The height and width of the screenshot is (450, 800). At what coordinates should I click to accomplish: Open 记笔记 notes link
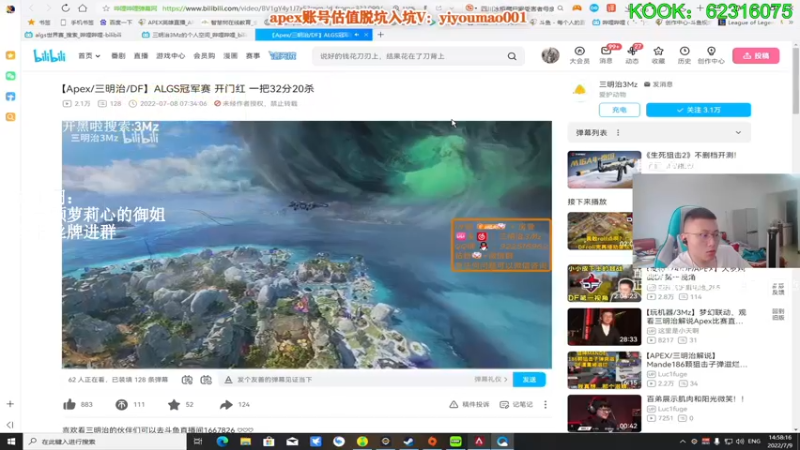[x=516, y=404]
